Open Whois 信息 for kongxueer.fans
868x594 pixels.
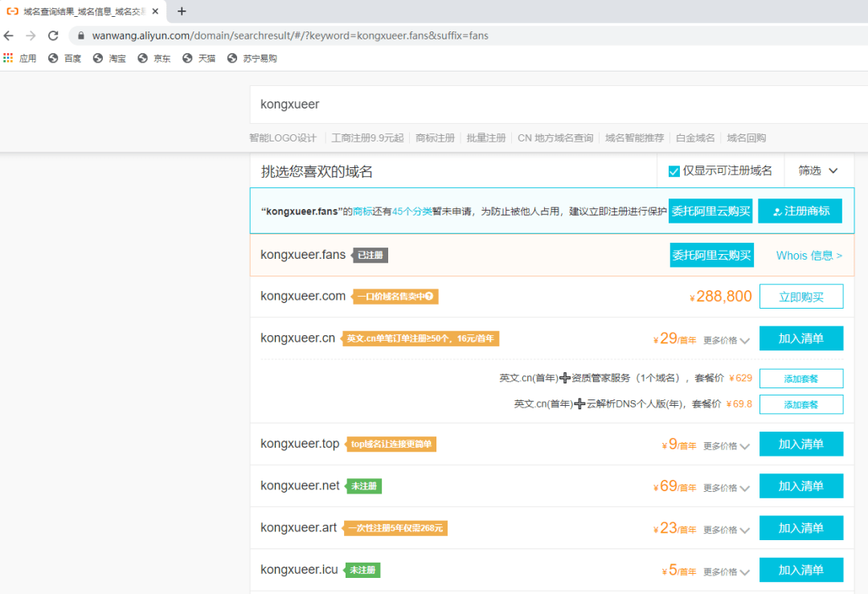pyautogui.click(x=809, y=256)
